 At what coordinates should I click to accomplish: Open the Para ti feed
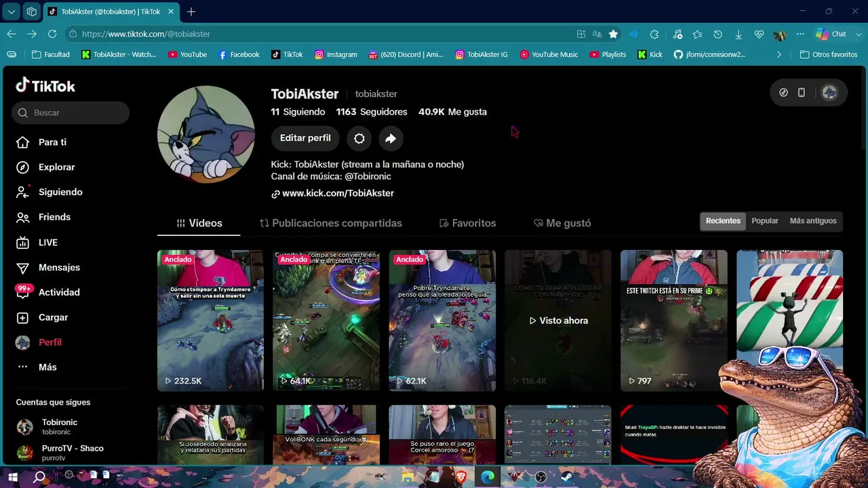pos(41,142)
